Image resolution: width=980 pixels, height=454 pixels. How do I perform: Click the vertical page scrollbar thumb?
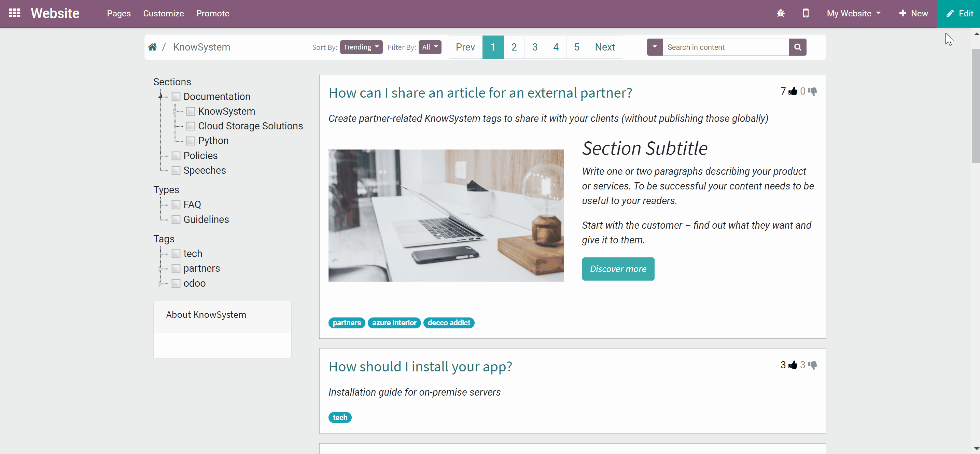point(976,106)
